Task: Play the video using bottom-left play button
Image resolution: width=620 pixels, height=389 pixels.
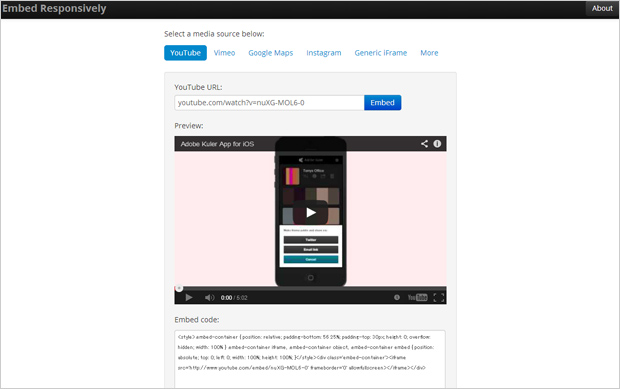Action: click(189, 297)
